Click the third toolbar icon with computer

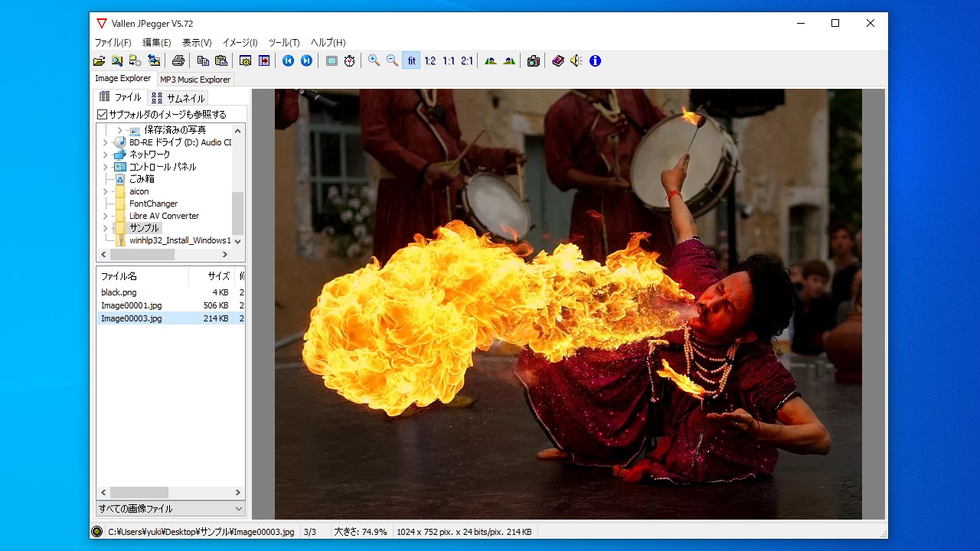pyautogui.click(x=136, y=60)
